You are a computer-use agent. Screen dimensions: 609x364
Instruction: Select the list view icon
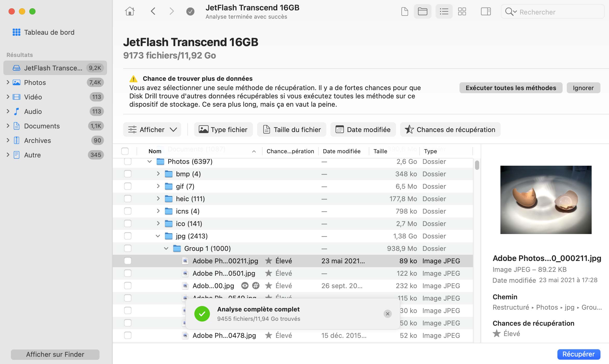pyautogui.click(x=444, y=11)
